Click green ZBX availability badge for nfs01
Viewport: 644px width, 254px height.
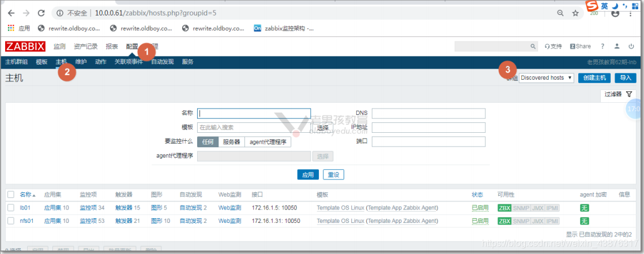pyautogui.click(x=504, y=221)
